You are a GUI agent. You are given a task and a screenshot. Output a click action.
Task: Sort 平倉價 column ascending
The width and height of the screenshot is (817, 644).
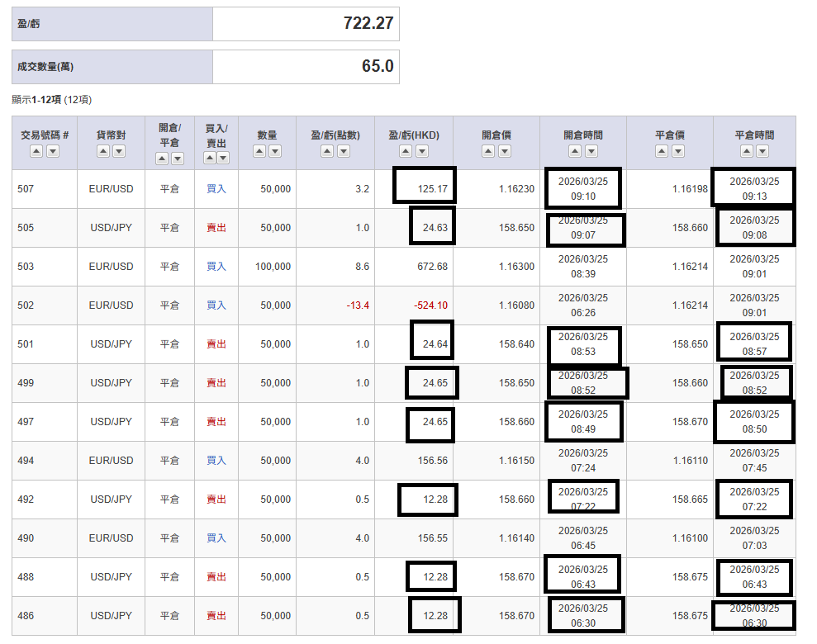[662, 151]
